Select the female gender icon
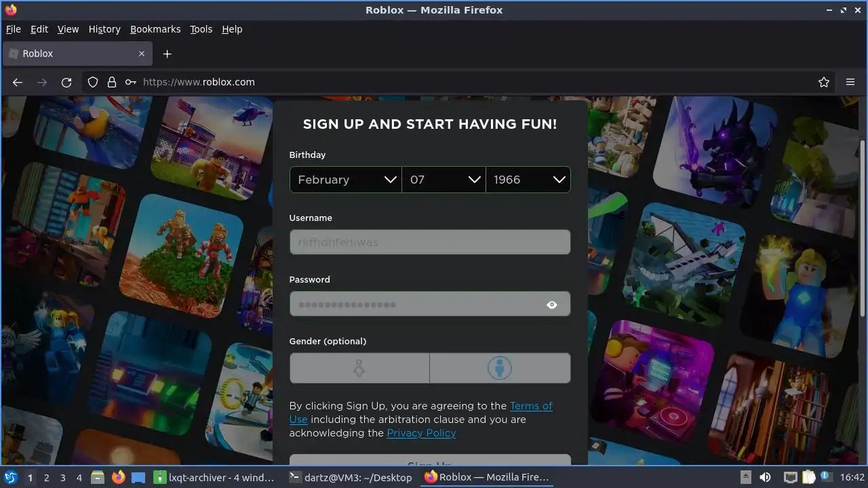The height and width of the screenshot is (488, 868). pos(359,368)
